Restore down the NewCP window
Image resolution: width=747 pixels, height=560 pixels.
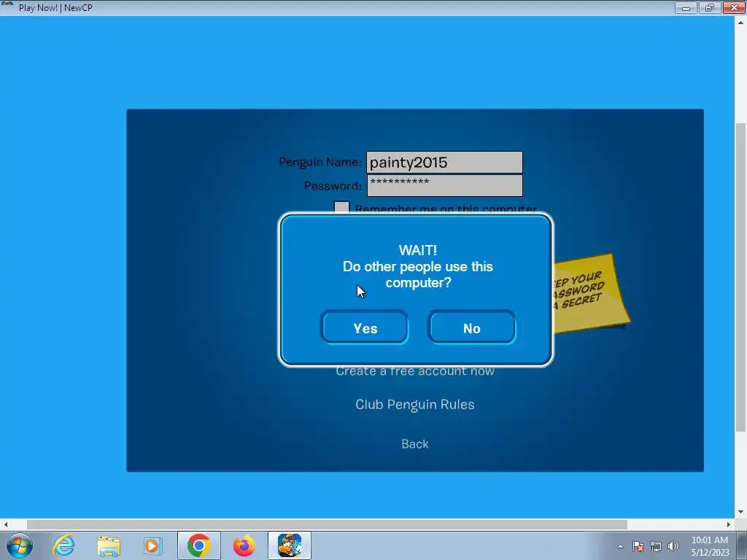coord(710,7)
